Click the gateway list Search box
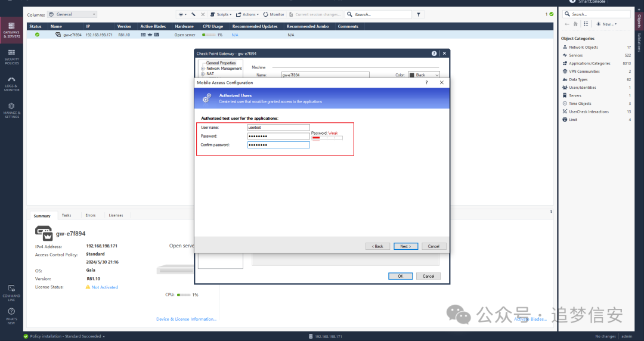Screen dimensions: 644x341 pos(378,14)
